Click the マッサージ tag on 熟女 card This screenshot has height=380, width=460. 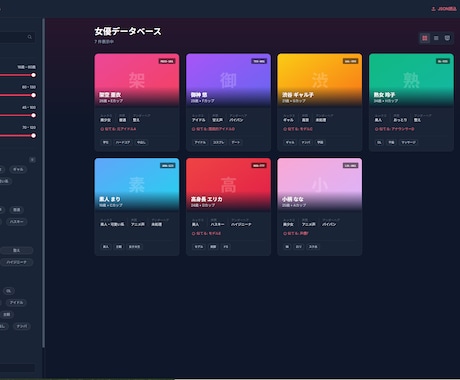[408, 142]
